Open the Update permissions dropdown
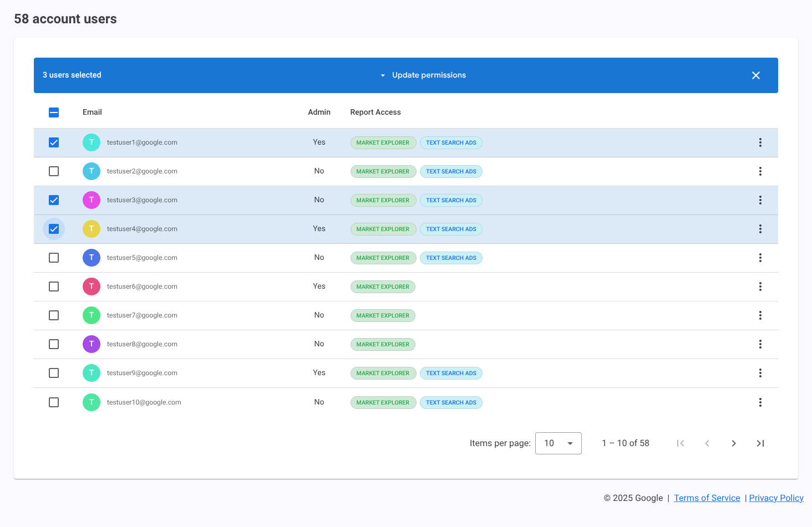The width and height of the screenshot is (812, 527). tap(423, 75)
